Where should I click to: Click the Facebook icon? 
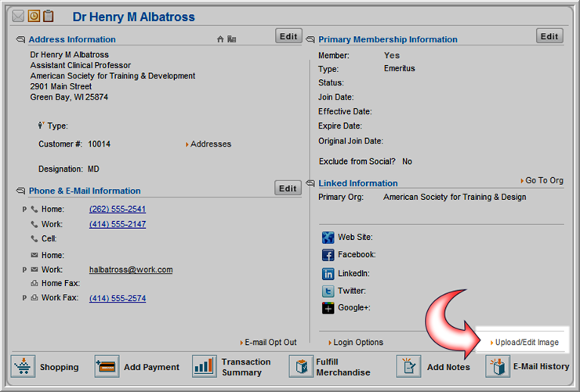[328, 255]
